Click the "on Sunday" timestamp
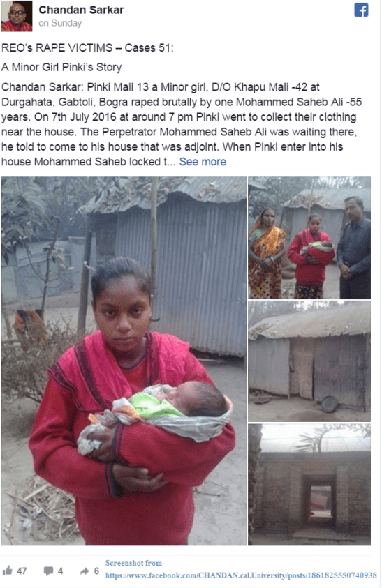Image resolution: width=382 pixels, height=588 pixels. (x=60, y=23)
